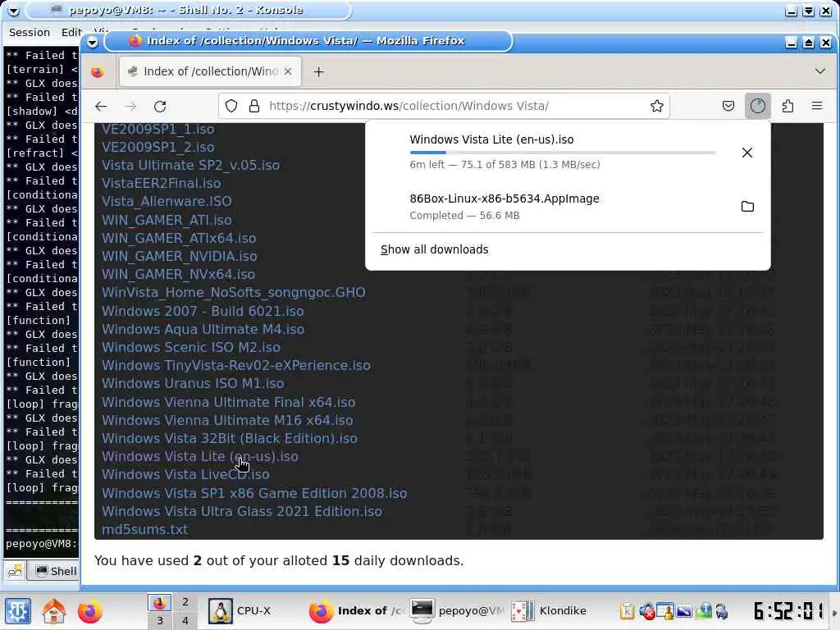
Task: Cancel the Windows Vista Lite download
Action: (746, 153)
